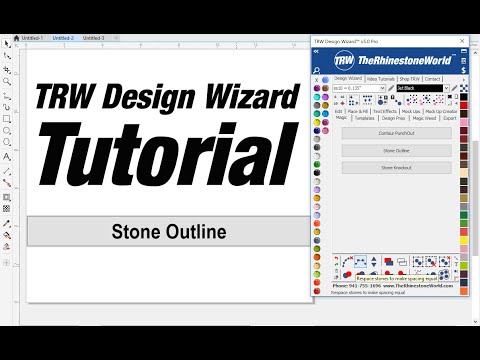Click the remove stones from path icon
This screenshot has height=360, width=480.
tap(348, 261)
